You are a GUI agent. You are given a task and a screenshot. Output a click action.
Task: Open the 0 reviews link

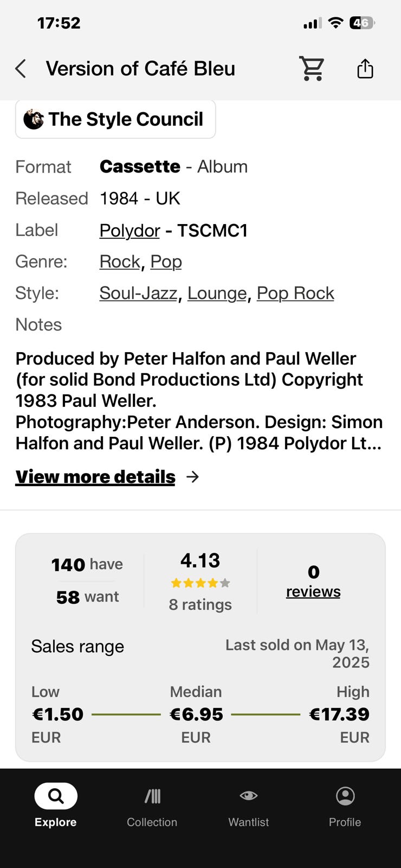[x=313, y=591]
